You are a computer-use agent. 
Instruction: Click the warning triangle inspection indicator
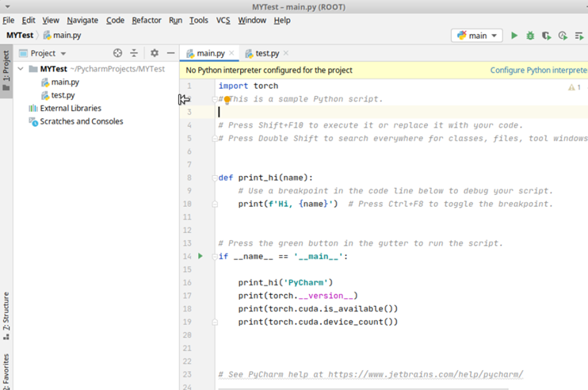(x=571, y=87)
